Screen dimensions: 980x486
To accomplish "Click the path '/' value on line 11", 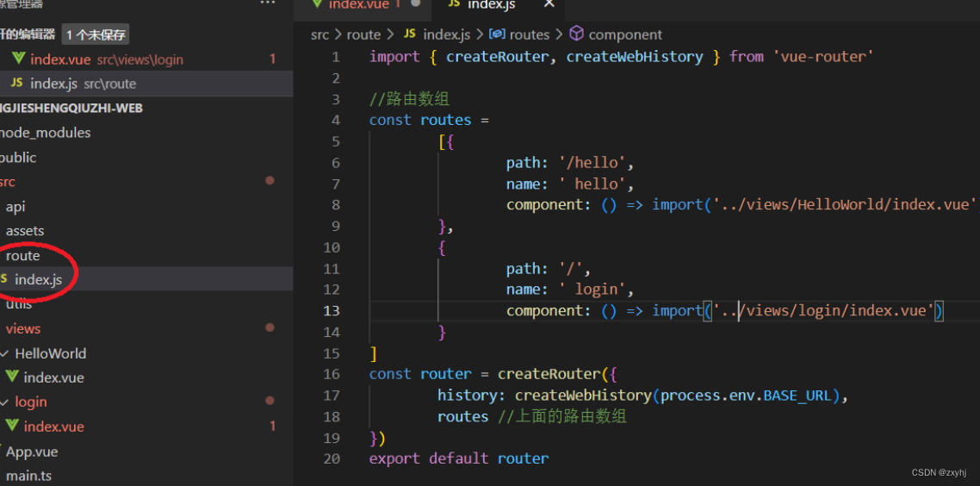I will tap(570, 269).
